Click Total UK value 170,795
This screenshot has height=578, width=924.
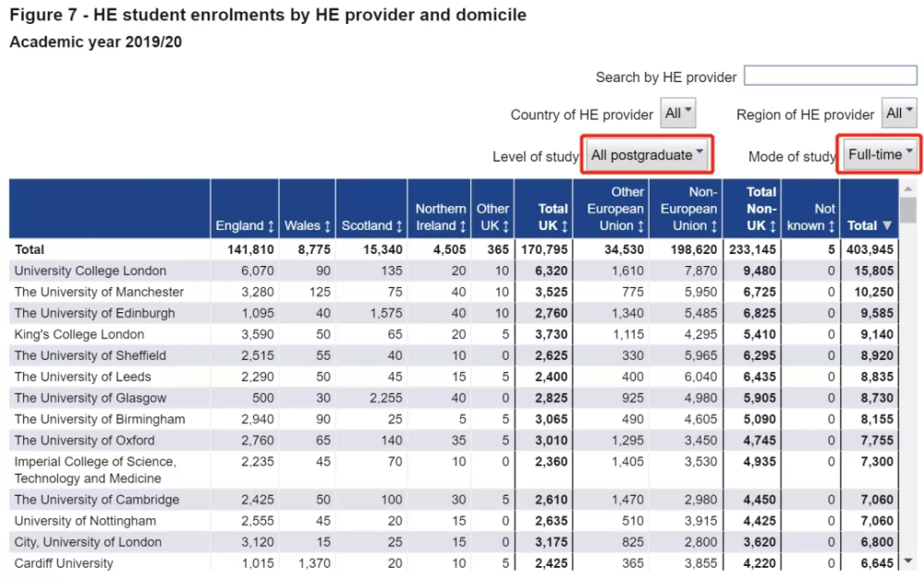544,249
